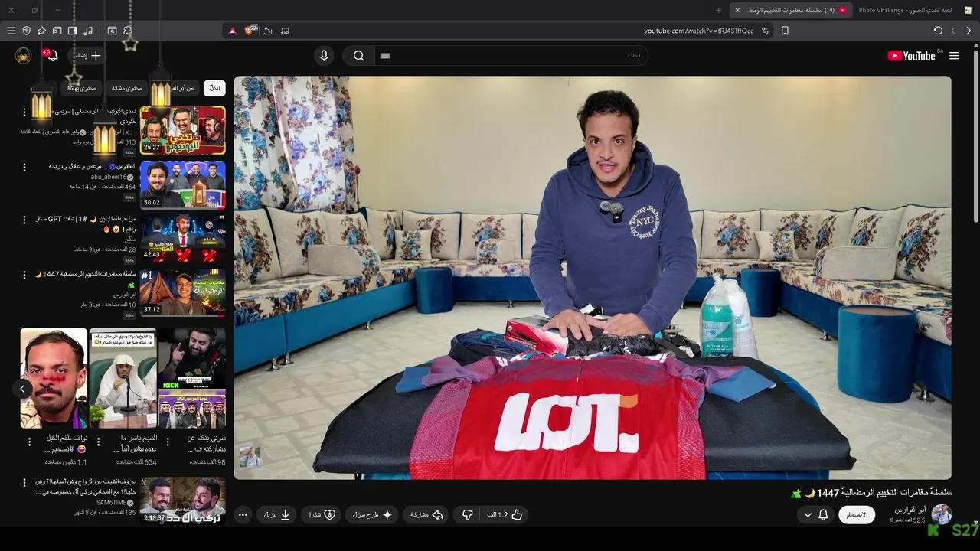Open the Leo AI sparkle icon
The height and width of the screenshot is (551, 980).
[x=41, y=31]
